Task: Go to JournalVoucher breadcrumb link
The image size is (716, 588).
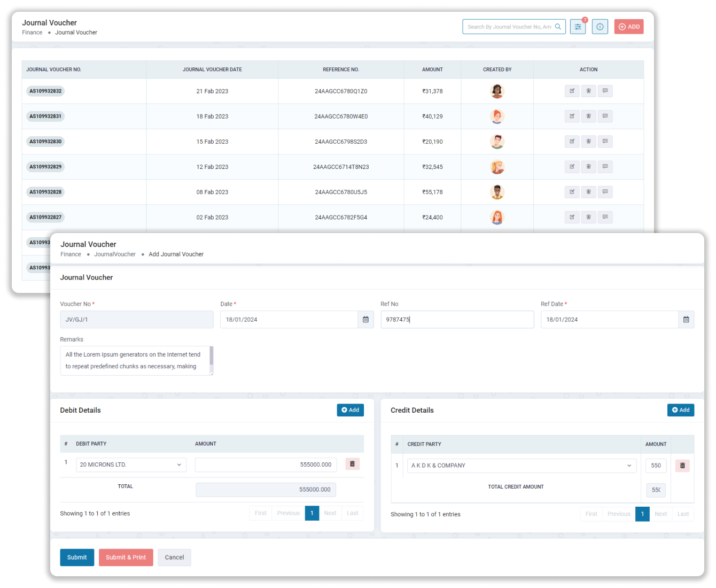Action: pos(115,254)
